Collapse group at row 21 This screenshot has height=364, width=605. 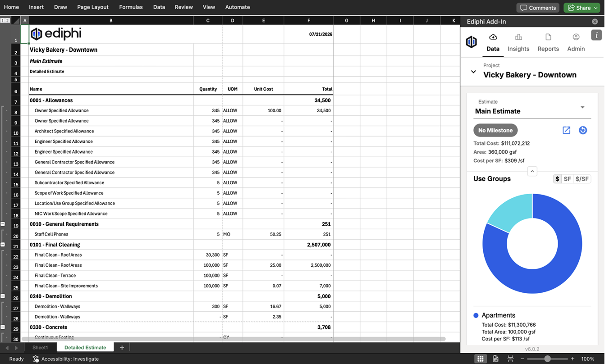tap(3, 245)
